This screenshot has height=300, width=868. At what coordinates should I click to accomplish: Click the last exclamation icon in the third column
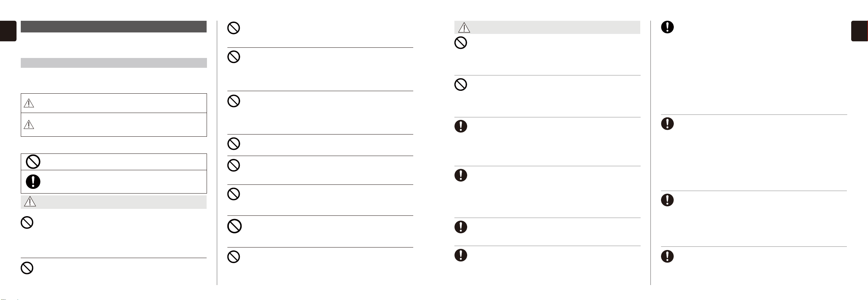coord(461,255)
